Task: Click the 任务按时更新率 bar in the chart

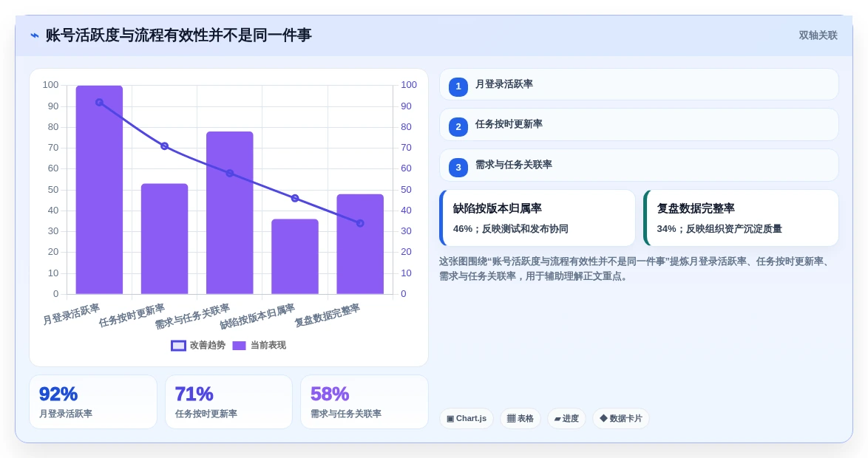Action: pos(164,239)
